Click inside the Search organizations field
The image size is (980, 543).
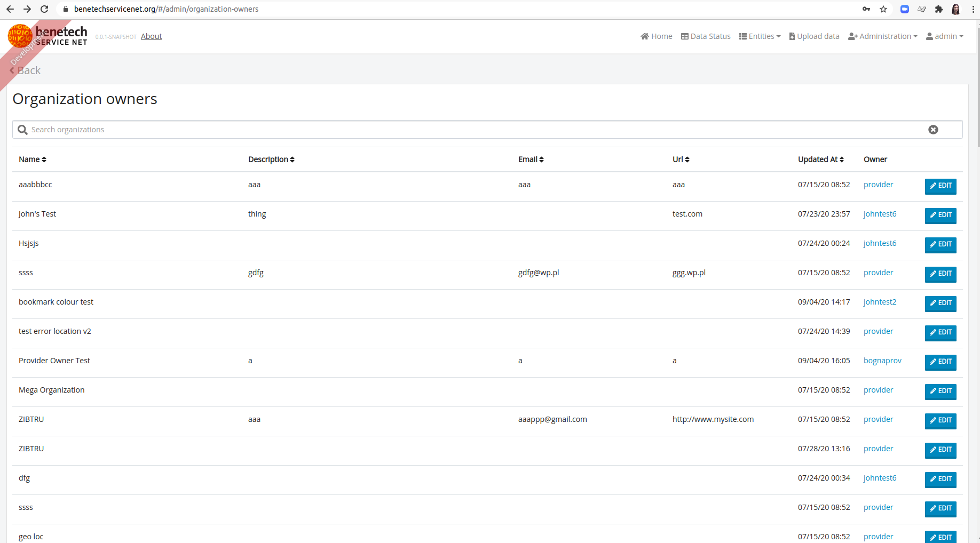[214, 129]
